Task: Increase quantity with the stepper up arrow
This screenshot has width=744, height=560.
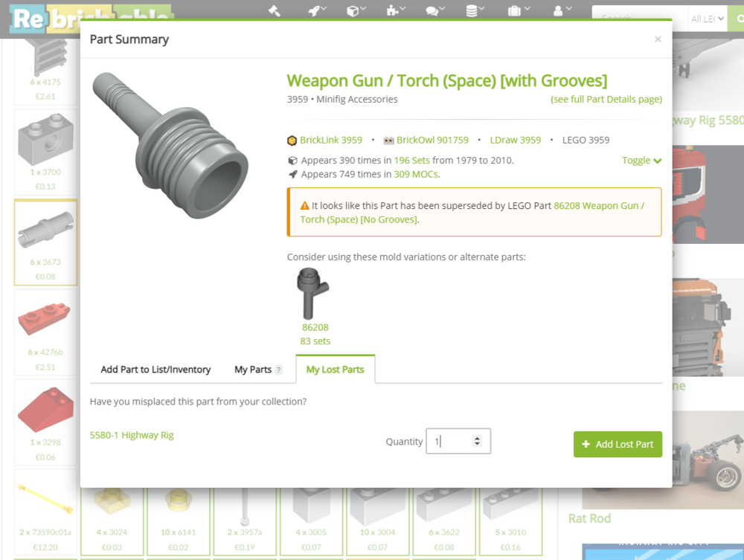Action: pyautogui.click(x=477, y=438)
